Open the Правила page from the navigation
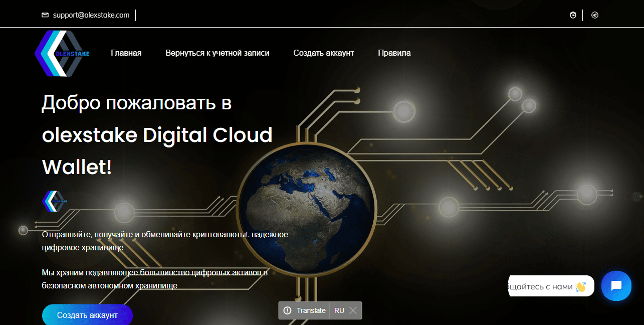 click(x=394, y=53)
